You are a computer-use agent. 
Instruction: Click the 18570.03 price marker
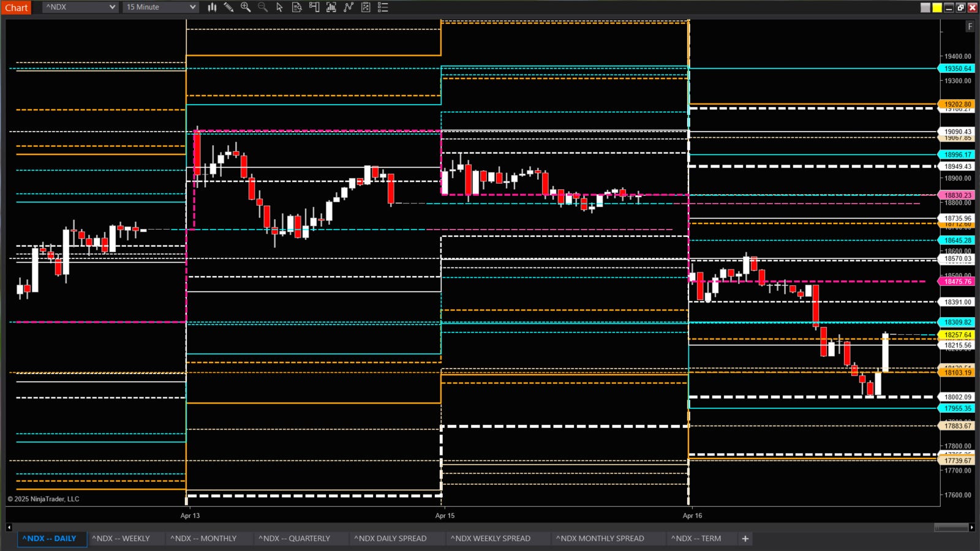tap(957, 259)
